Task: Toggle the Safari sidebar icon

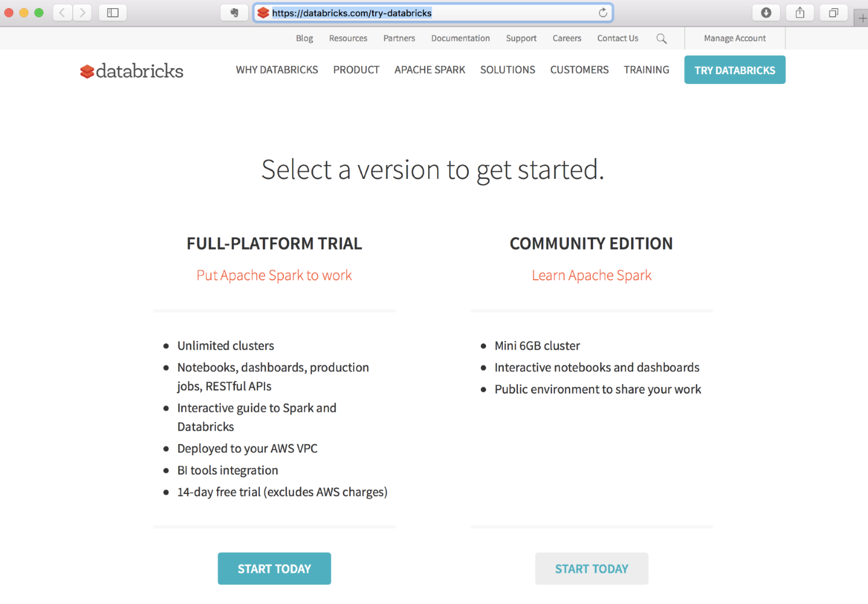Action: [x=113, y=13]
